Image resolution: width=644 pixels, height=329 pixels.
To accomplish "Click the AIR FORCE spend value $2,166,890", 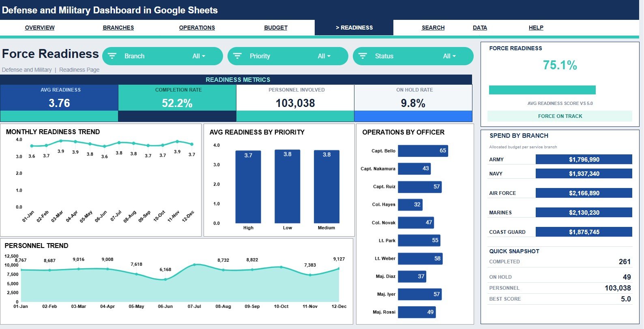I will [584, 193].
